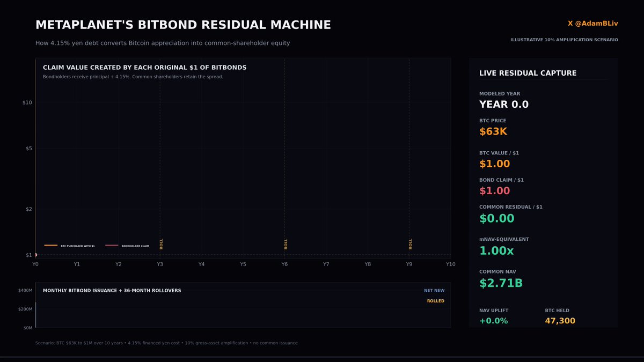Click the "MODELED YEAR" label

tap(500, 94)
